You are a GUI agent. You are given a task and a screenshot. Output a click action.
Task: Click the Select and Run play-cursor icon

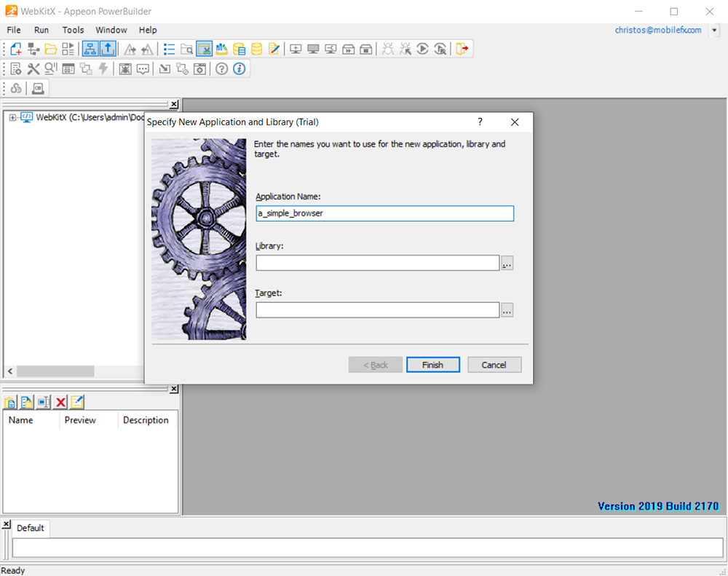click(440, 49)
